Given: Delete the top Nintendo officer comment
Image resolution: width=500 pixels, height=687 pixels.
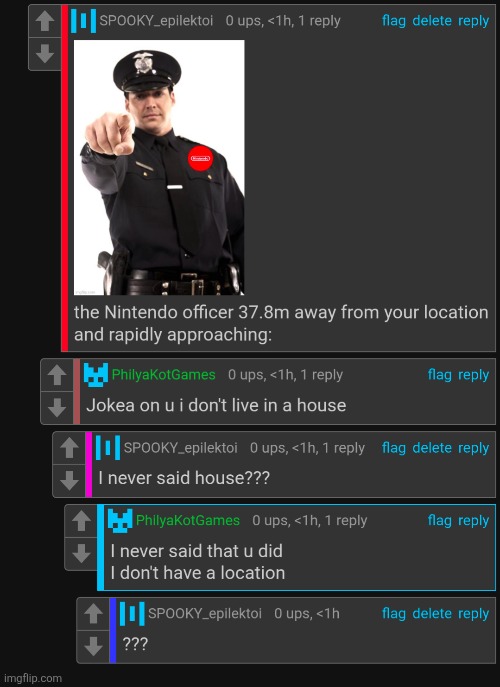Looking at the screenshot, I should [432, 21].
